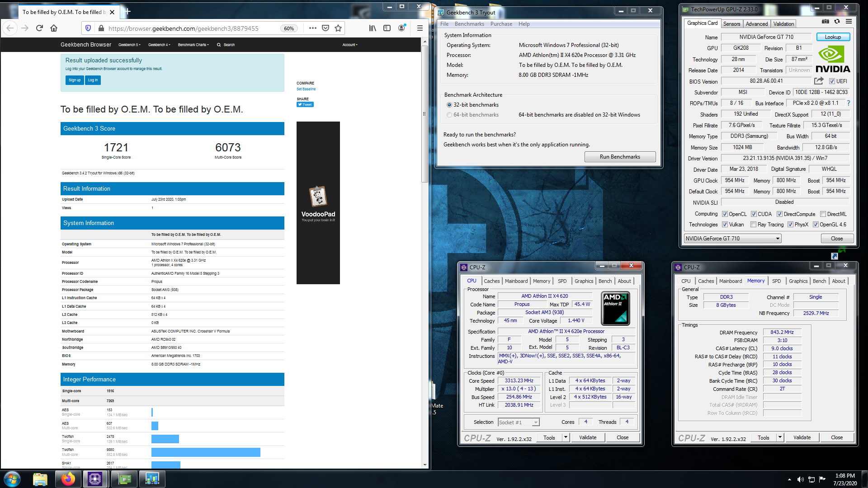Open the Firefox library icon
This screenshot has width=868, height=488.
pos(373,28)
